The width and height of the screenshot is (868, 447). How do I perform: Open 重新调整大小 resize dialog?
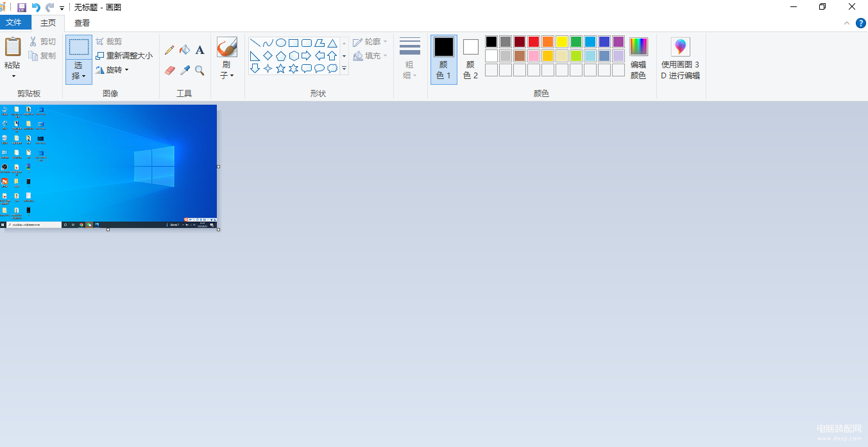124,56
